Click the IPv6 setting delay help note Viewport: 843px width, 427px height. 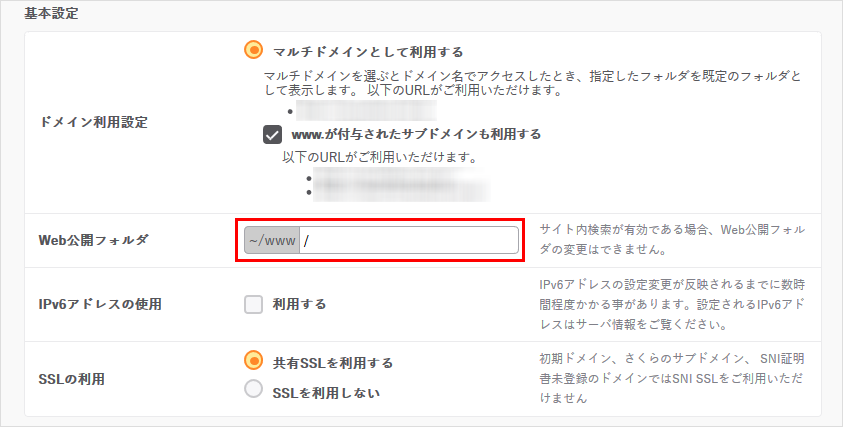673,305
